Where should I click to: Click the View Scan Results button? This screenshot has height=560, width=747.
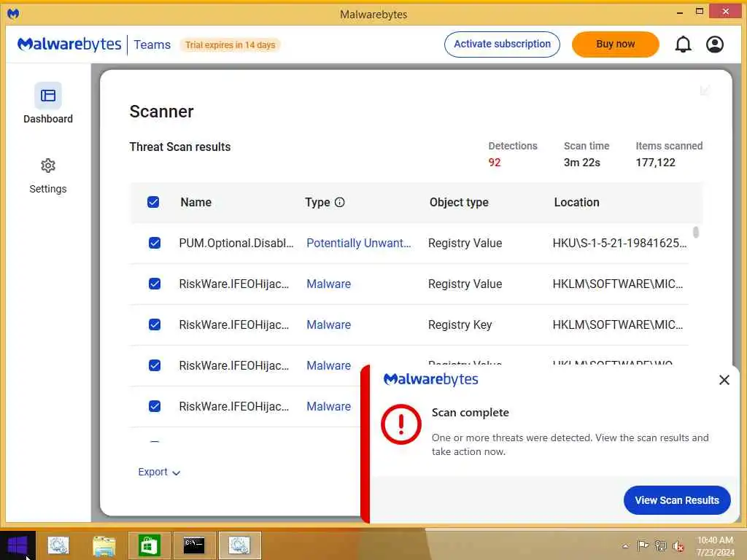[x=677, y=500]
